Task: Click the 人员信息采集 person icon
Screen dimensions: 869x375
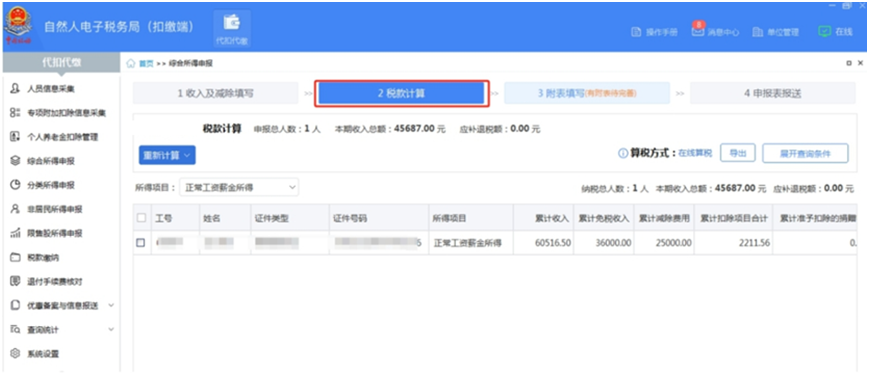Action: click(15, 89)
